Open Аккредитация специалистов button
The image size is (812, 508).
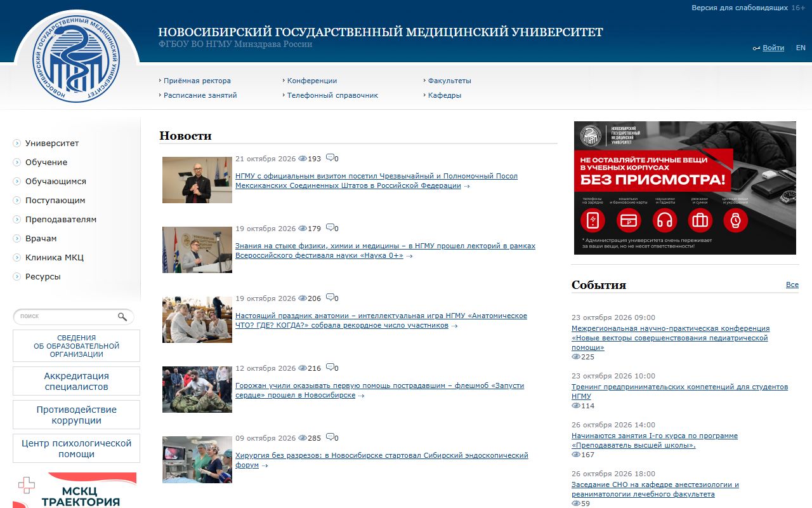tap(76, 381)
